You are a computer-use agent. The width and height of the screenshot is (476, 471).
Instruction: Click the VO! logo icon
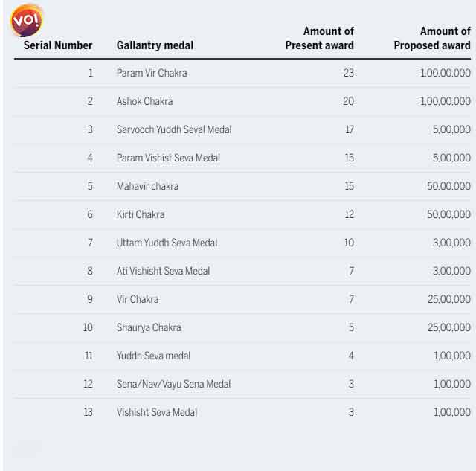(x=26, y=21)
